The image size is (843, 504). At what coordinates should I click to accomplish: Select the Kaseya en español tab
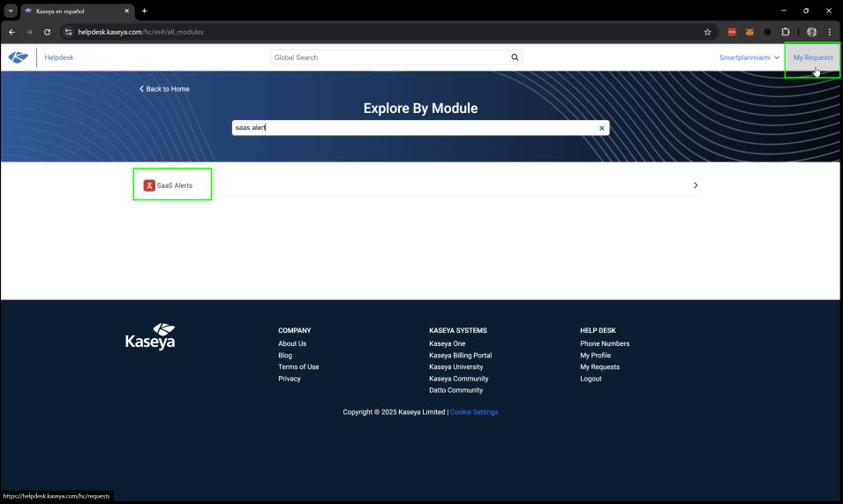pos(76,11)
